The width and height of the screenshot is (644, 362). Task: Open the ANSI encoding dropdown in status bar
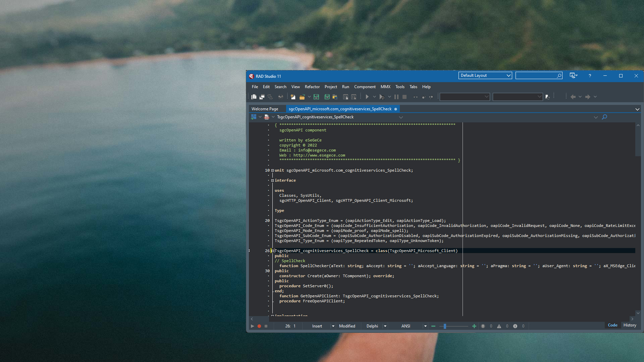pyautogui.click(x=425, y=326)
